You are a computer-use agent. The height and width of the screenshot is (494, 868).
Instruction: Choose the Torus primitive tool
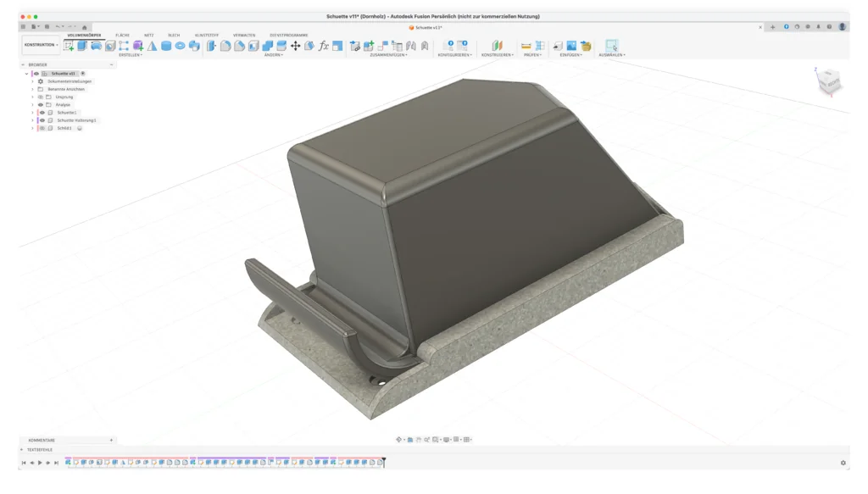(x=180, y=46)
